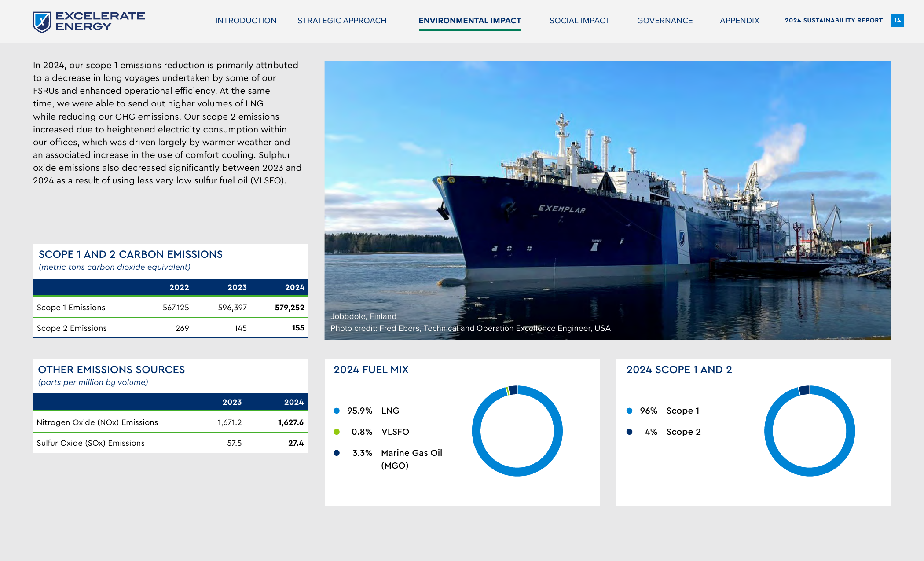This screenshot has height=561, width=924.
Task: Click the fuel mix donut chart
Action: (517, 431)
